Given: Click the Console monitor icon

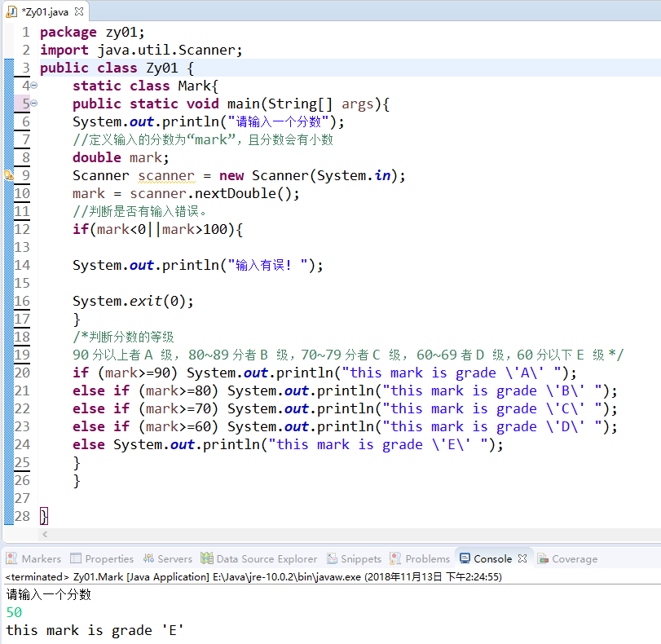Looking at the screenshot, I should click(465, 558).
